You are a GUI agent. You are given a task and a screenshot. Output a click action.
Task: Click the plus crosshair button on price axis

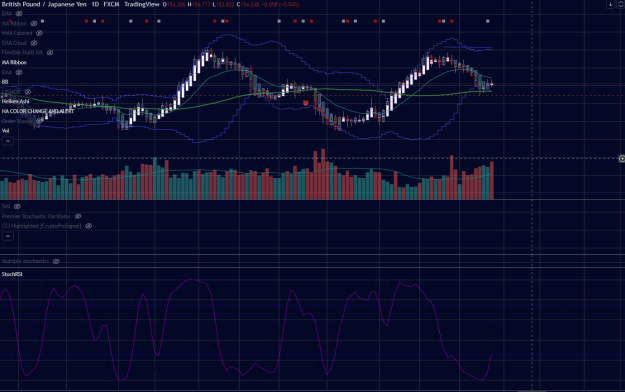(x=621, y=159)
